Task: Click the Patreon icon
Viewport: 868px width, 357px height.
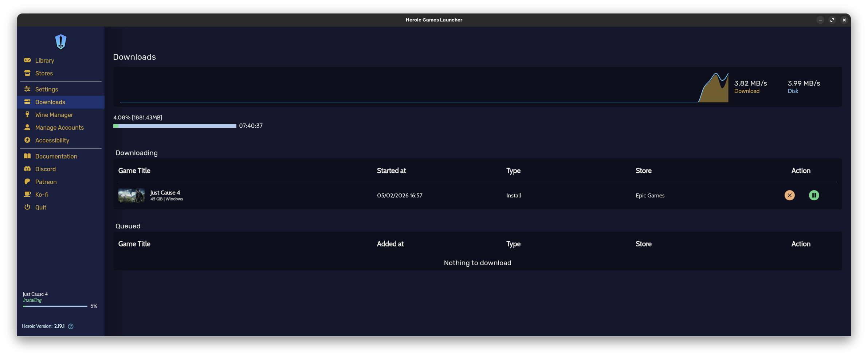Action: tap(27, 181)
